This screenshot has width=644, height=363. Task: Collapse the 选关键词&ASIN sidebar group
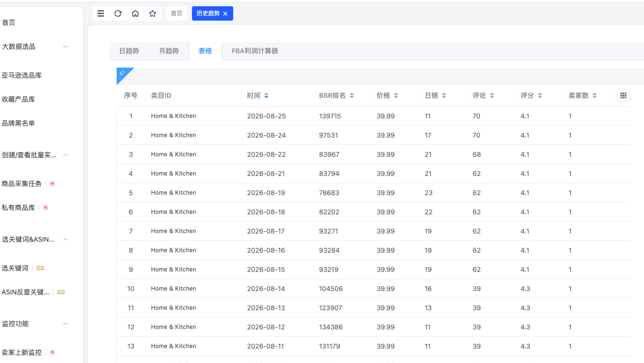pyautogui.click(x=66, y=239)
